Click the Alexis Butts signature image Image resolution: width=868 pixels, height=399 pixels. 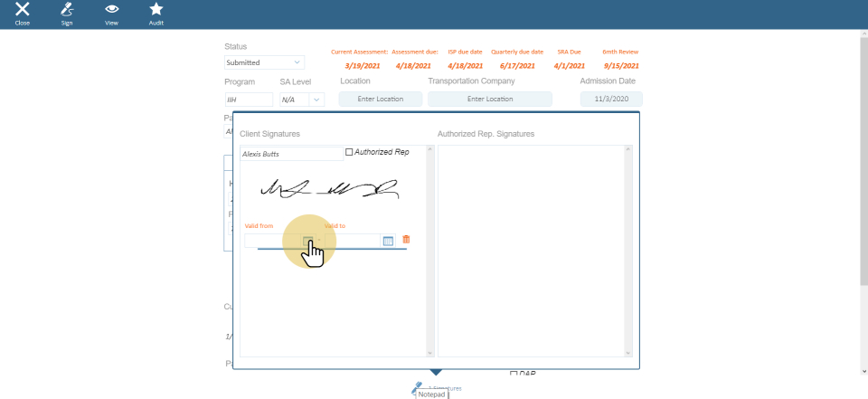coord(329,189)
